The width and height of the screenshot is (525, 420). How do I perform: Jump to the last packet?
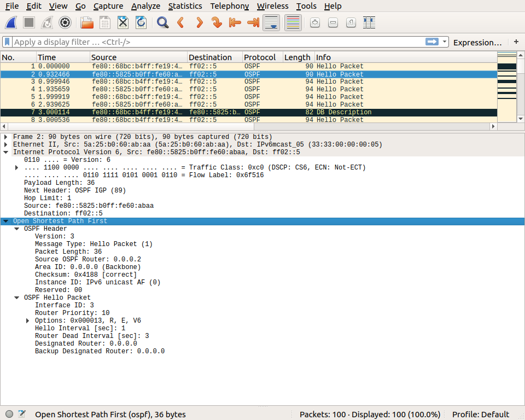(253, 23)
